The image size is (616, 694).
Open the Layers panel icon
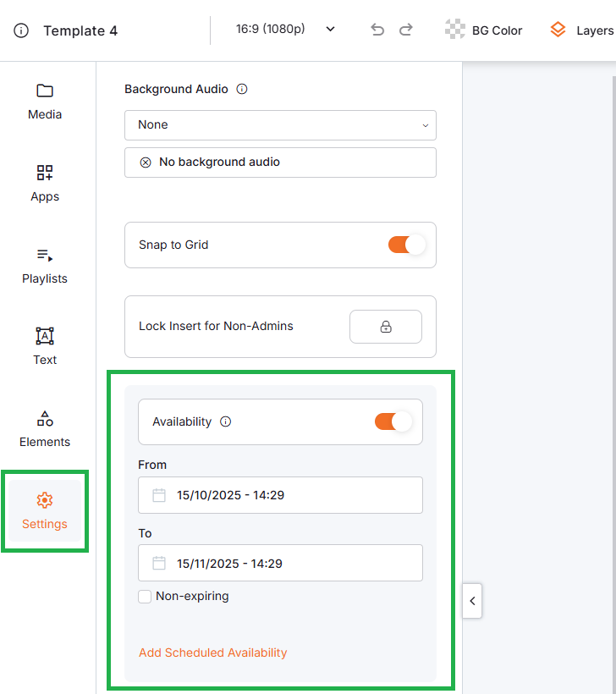pos(558,30)
